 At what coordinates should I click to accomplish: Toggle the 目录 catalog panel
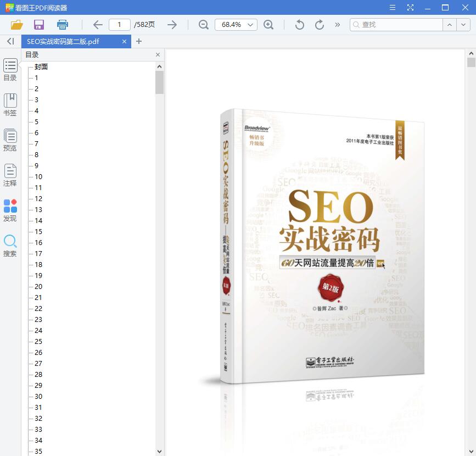pyautogui.click(x=10, y=70)
